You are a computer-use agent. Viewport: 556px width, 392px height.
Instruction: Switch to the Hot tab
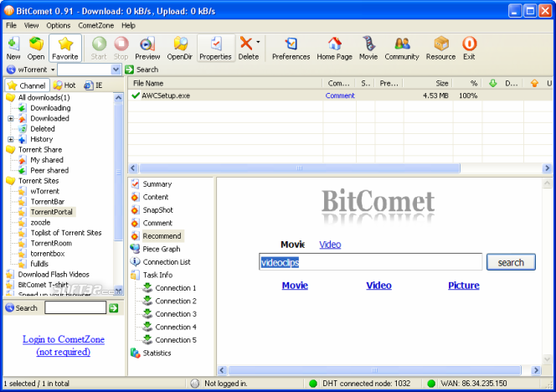pyautogui.click(x=64, y=85)
